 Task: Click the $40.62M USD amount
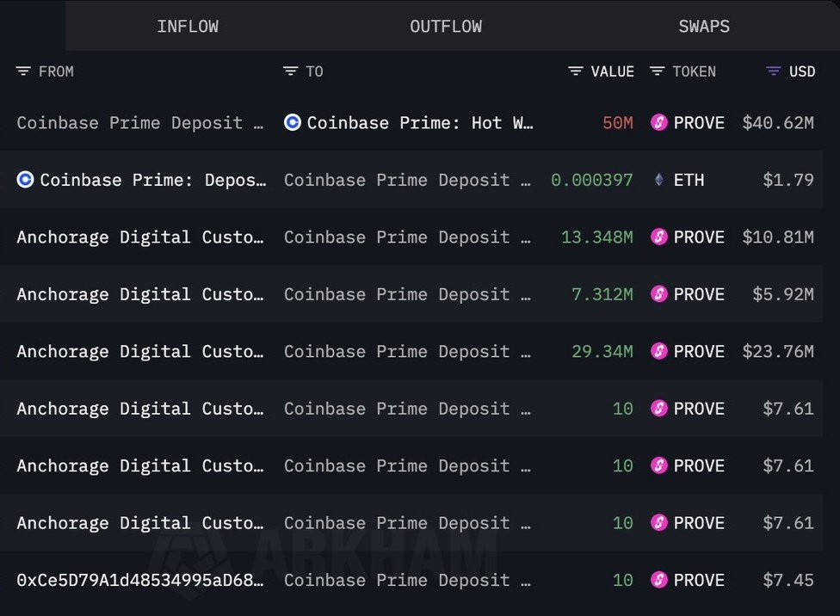pos(778,123)
